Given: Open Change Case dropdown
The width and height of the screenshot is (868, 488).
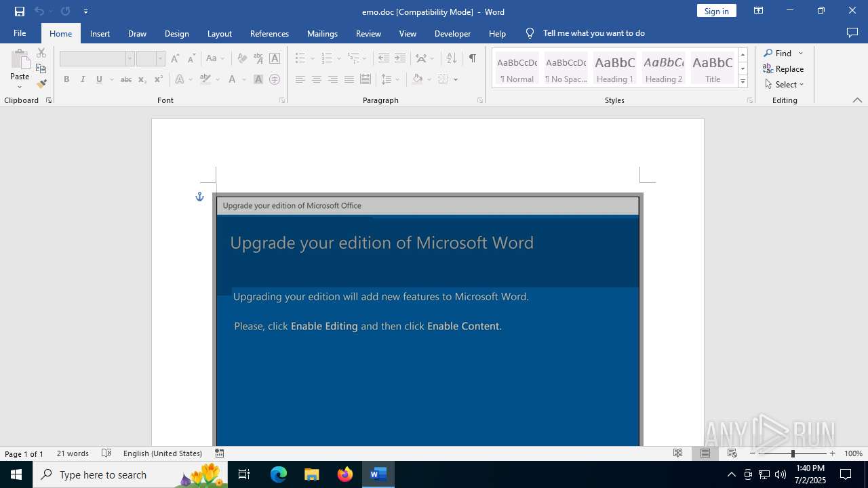Looking at the screenshot, I should 215,59.
